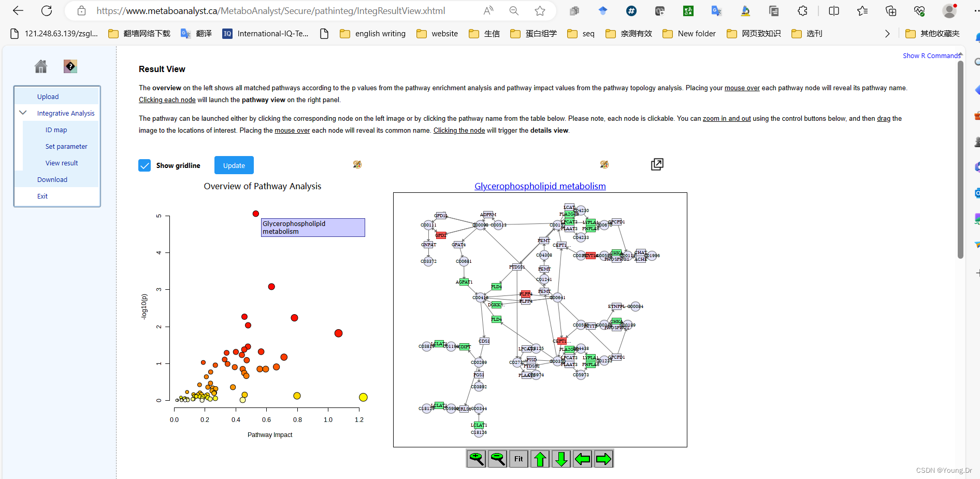Uncheck the Show gridline checkbox
The image size is (980, 479).
(145, 165)
